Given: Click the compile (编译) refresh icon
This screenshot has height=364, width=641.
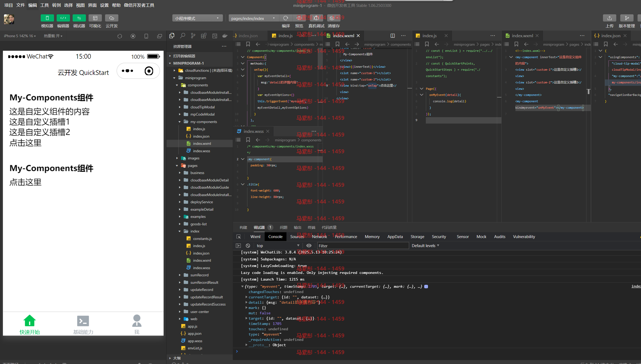Looking at the screenshot, I should [x=286, y=18].
